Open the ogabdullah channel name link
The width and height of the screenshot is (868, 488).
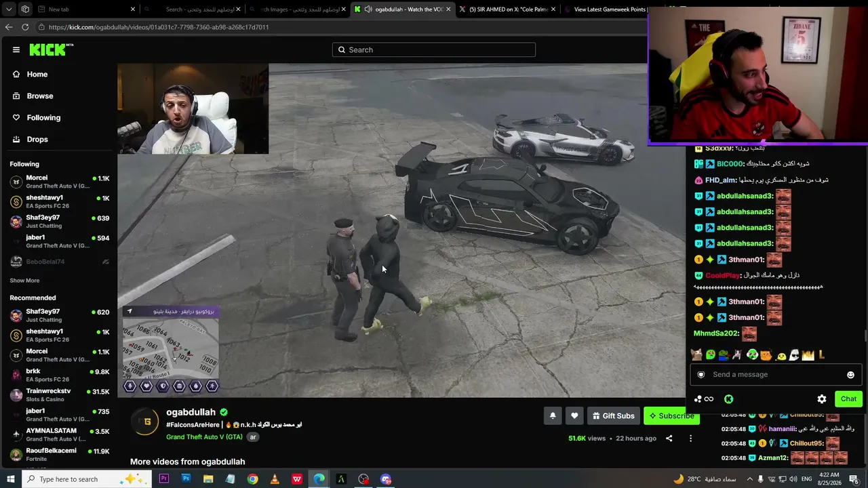[191, 412]
